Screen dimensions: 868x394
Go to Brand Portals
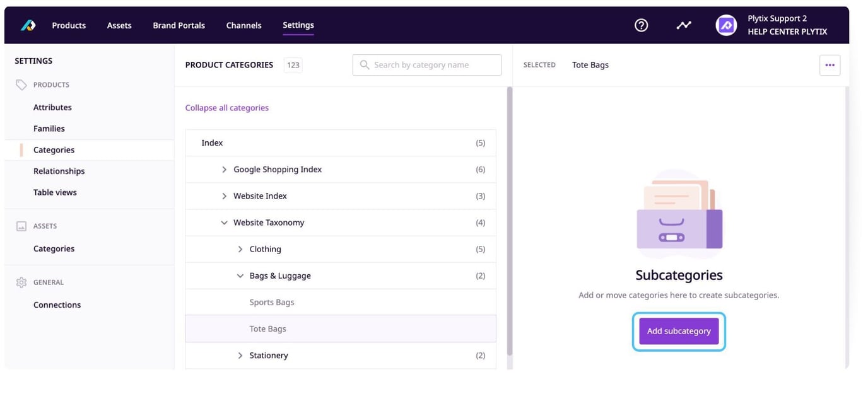tap(179, 25)
